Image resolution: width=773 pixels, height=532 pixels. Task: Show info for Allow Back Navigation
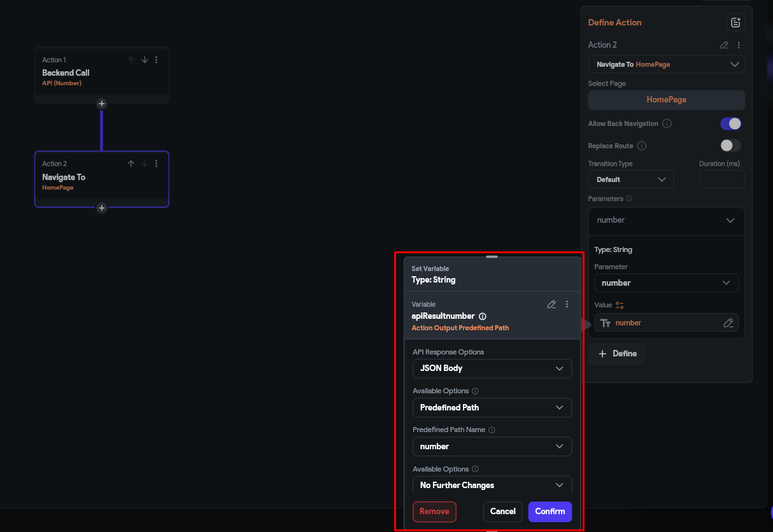point(667,123)
